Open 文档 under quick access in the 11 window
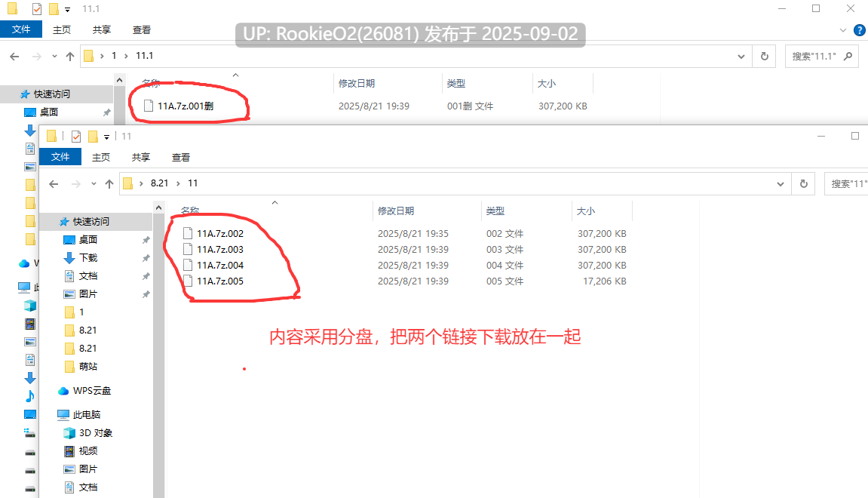The width and height of the screenshot is (868, 498). click(x=88, y=276)
